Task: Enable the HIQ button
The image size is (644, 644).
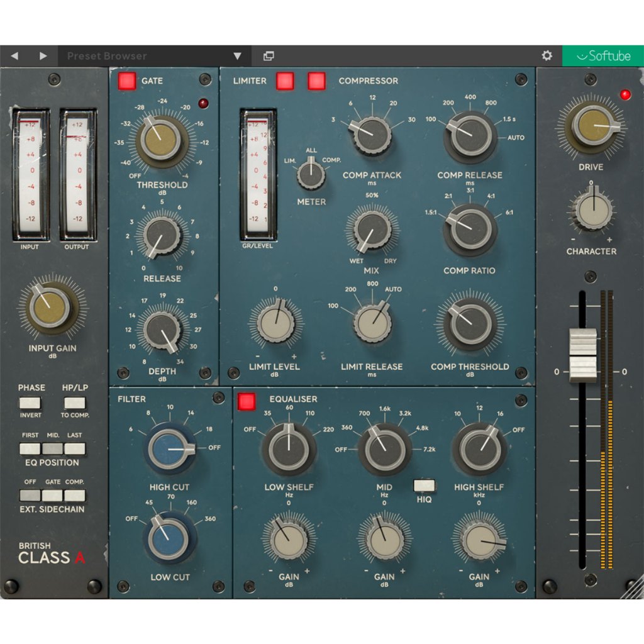Action: (x=425, y=484)
